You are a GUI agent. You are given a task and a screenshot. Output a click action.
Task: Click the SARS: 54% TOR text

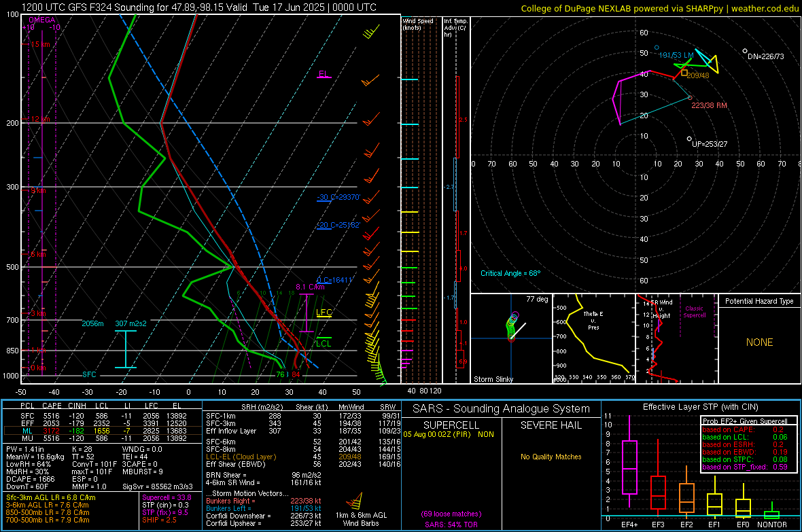[x=451, y=525]
